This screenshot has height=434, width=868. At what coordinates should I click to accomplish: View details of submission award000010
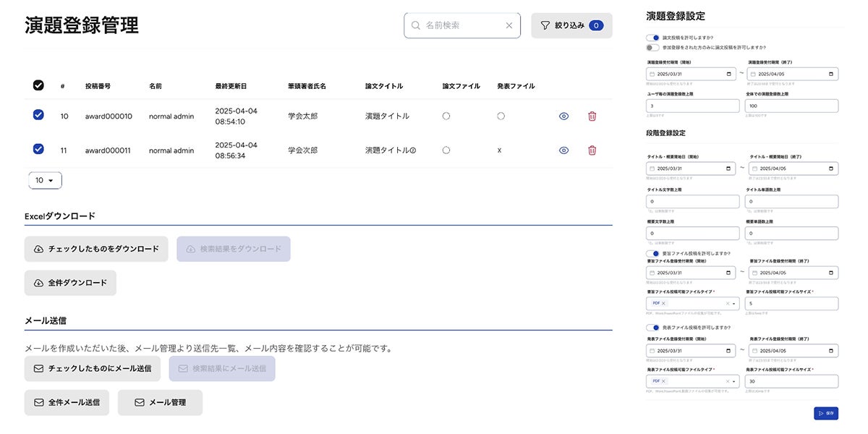[x=563, y=116]
